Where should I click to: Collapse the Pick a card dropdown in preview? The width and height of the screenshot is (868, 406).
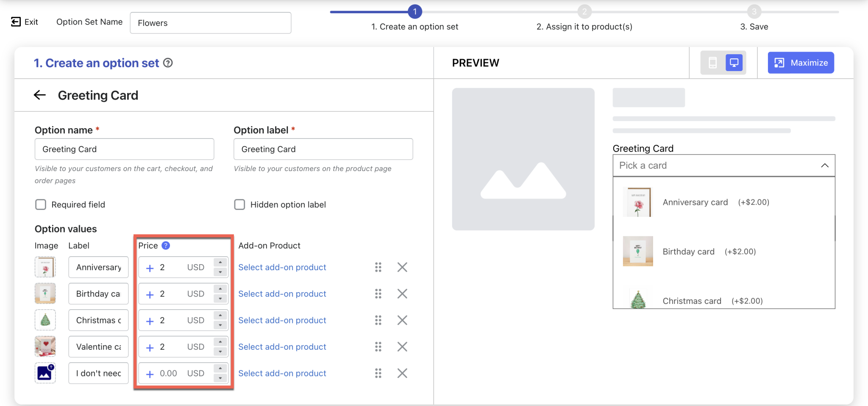coord(825,165)
